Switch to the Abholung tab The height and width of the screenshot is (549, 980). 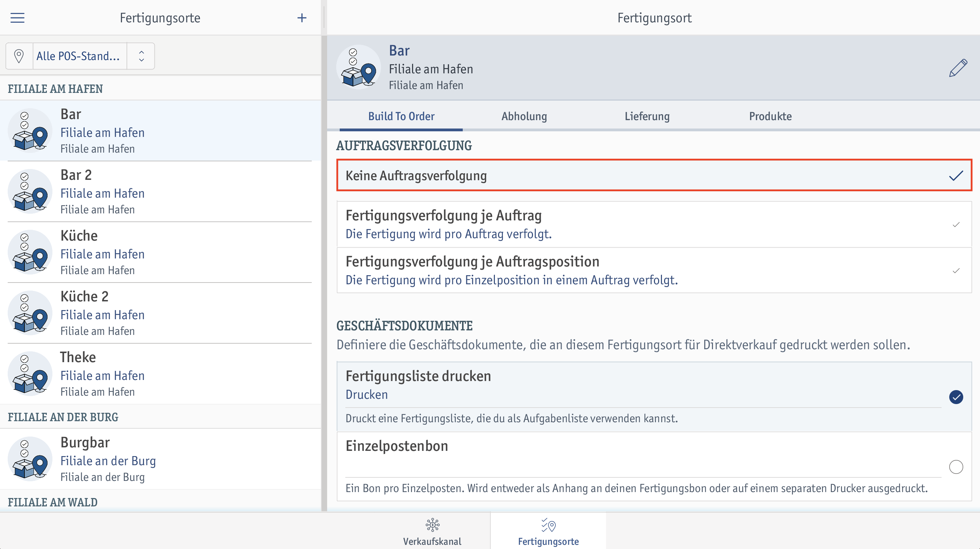coord(524,116)
